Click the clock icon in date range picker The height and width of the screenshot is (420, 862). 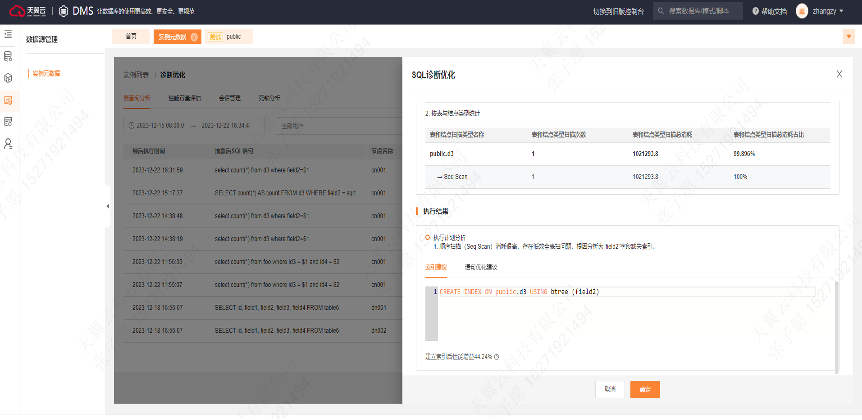pyautogui.click(x=131, y=126)
